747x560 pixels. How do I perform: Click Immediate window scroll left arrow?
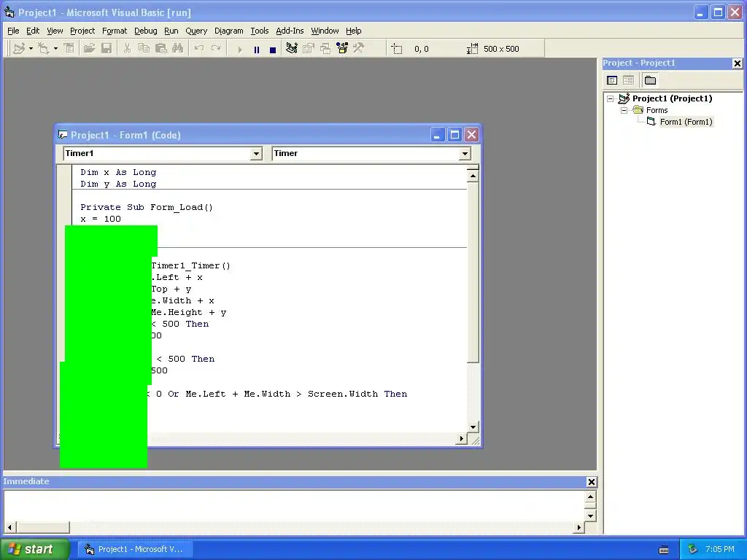(9, 527)
